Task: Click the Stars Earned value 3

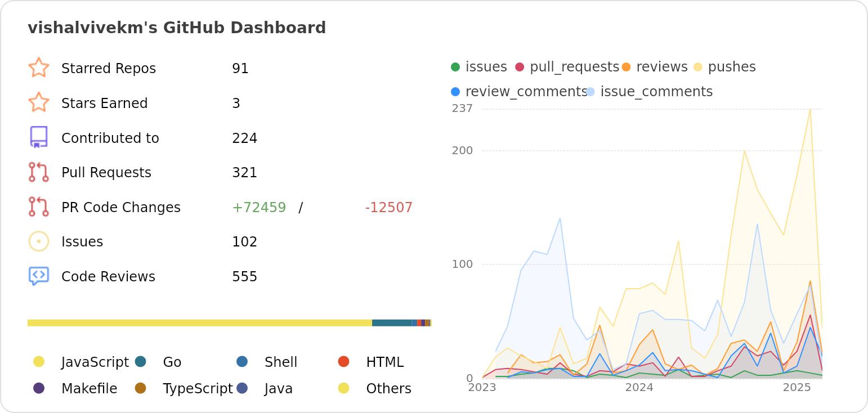Action: click(x=236, y=104)
